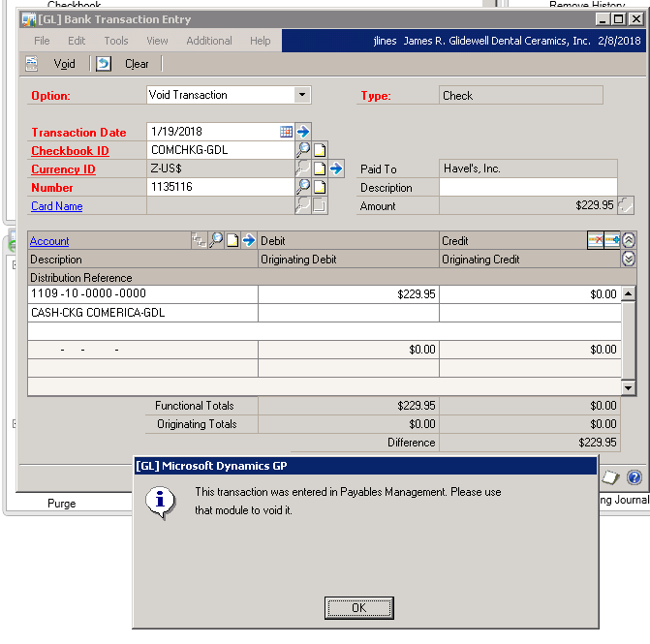Viewport: 650px width, 644px height.
Task: Open the Option dropdown showing Void Transaction
Action: (x=302, y=95)
